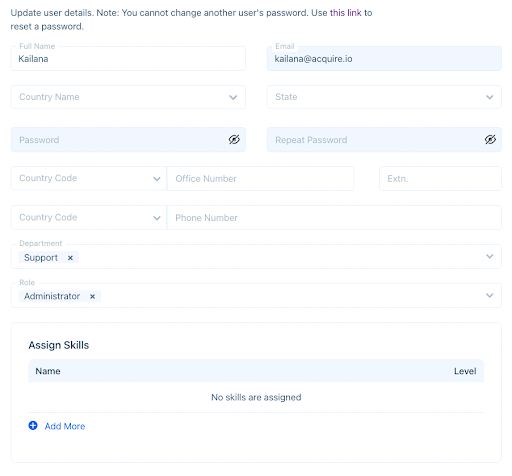Click the Office Number field
The image size is (512, 476).
260,179
